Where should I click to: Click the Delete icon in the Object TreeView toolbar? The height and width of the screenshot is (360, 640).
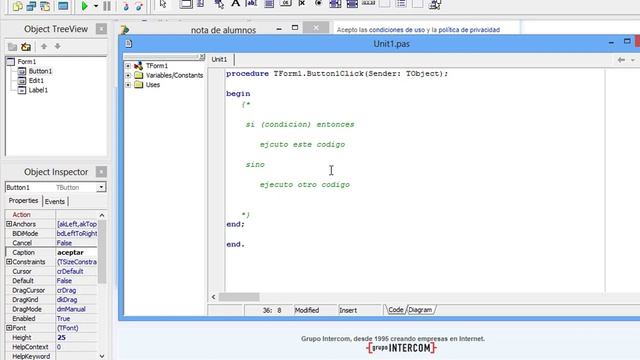click(x=26, y=47)
